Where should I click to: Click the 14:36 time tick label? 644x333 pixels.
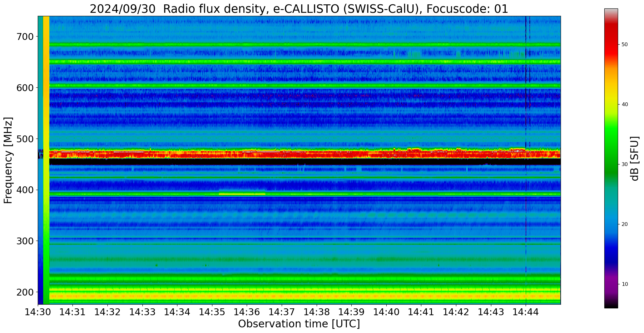tap(247, 312)
